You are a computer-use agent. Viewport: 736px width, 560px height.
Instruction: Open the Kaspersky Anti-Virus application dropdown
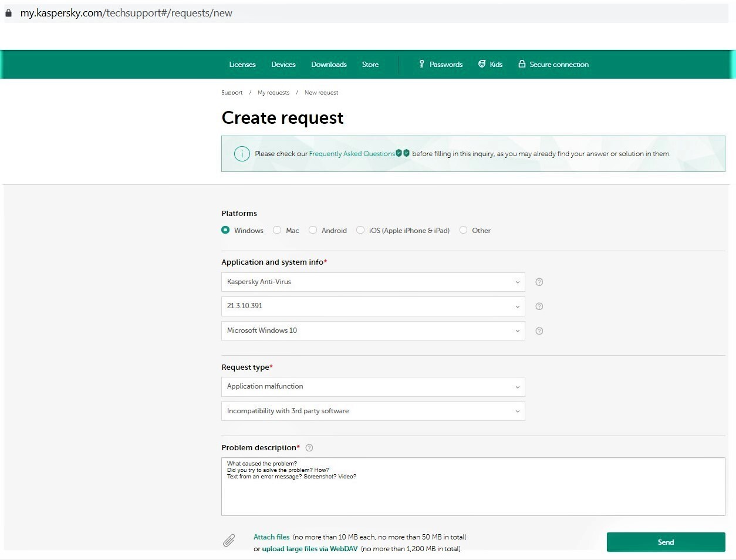pos(373,282)
